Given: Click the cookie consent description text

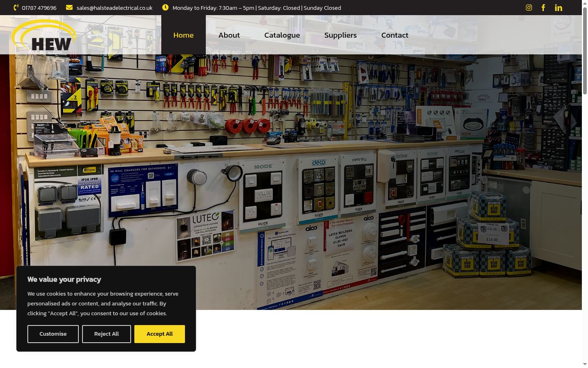Looking at the screenshot, I should coord(103,303).
